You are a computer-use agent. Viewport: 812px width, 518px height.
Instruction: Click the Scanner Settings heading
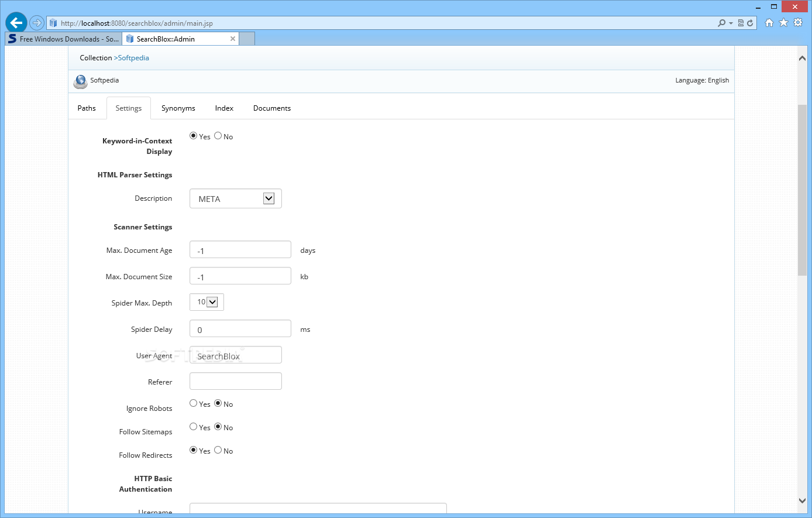143,227
